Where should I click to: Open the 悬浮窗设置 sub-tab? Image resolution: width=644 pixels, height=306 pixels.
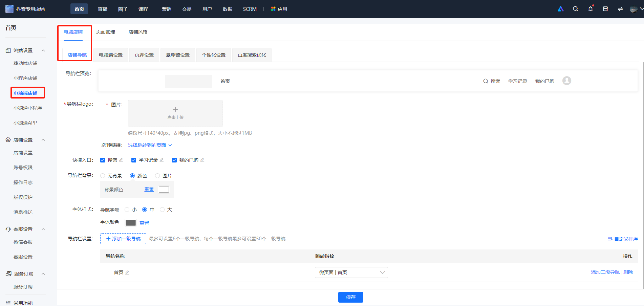178,55
